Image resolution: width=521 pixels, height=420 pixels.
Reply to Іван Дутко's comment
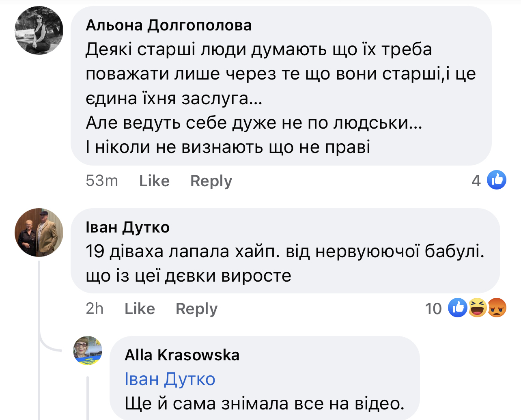pos(196,309)
